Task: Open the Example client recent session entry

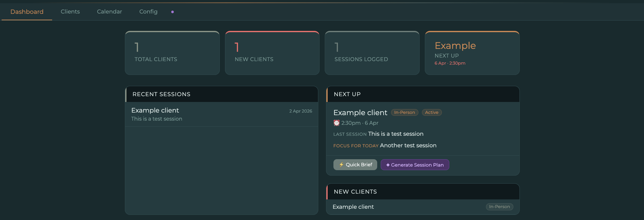Action: tap(221, 114)
